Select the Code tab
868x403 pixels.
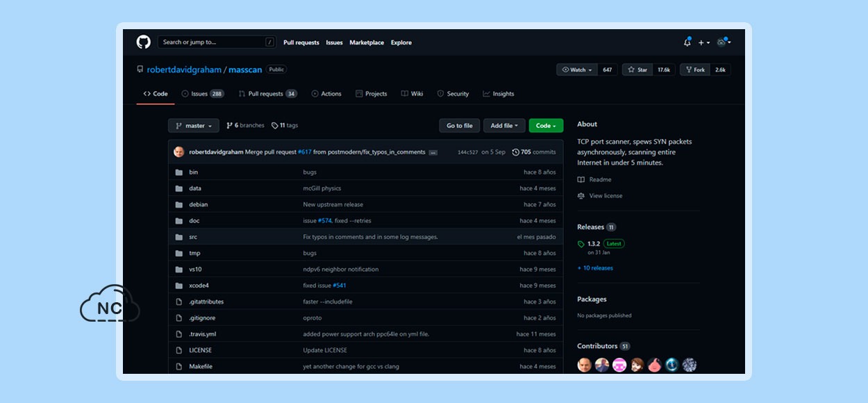[156, 94]
